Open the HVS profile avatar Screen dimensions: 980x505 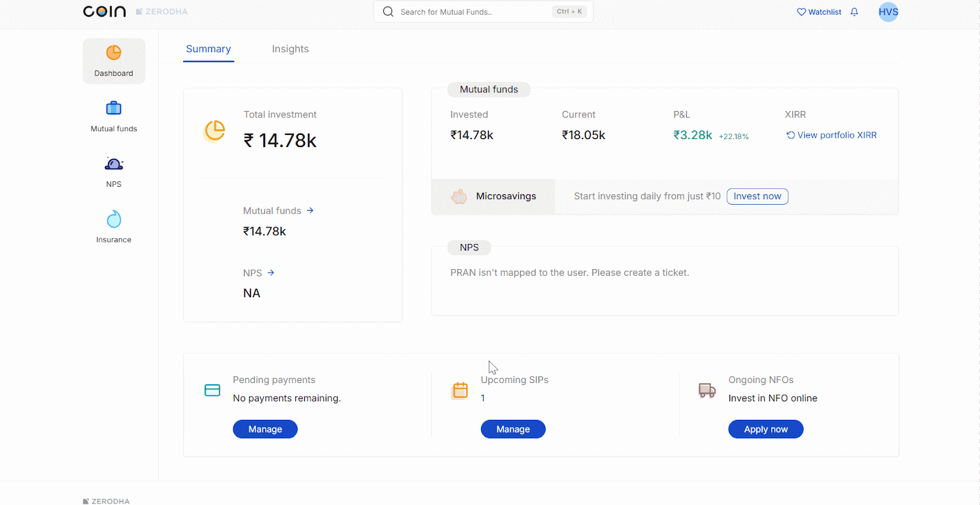coord(888,12)
